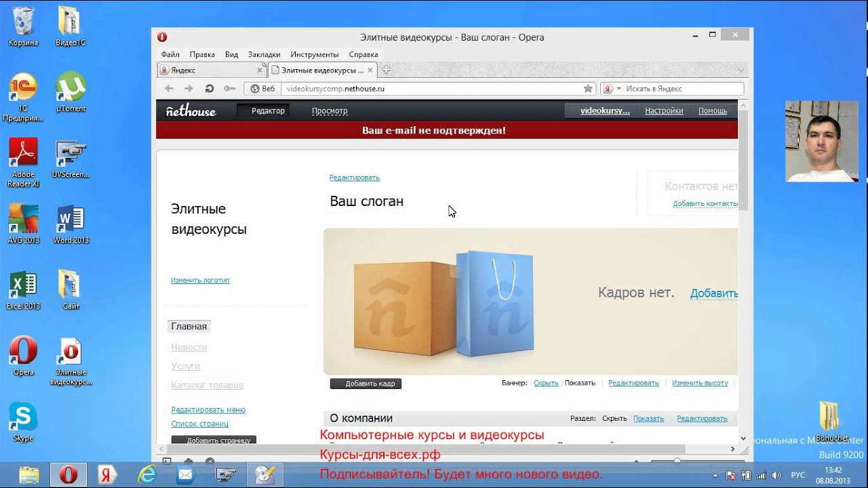Open the µTorrent desktop icon
Screen dimensions: 868x488
pyautogui.click(x=71, y=92)
